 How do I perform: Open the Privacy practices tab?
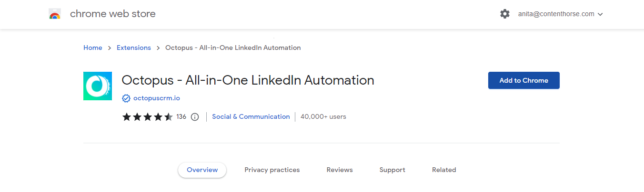tap(272, 170)
